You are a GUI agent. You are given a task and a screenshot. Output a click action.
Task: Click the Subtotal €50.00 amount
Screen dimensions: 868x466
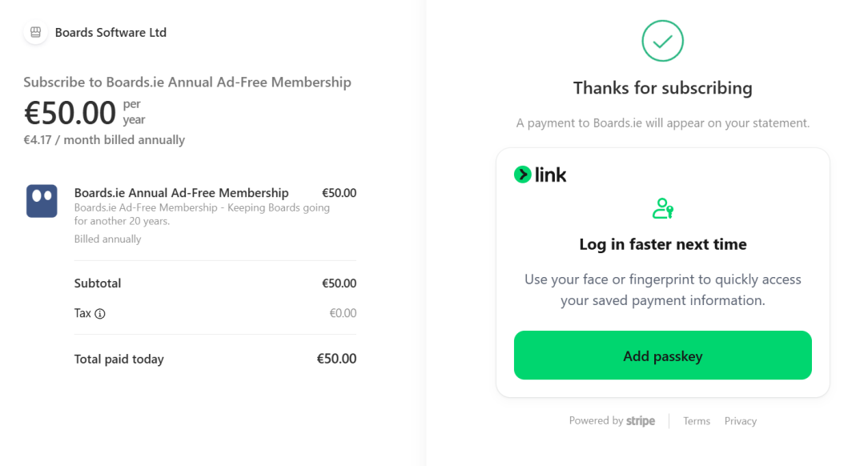pos(340,283)
